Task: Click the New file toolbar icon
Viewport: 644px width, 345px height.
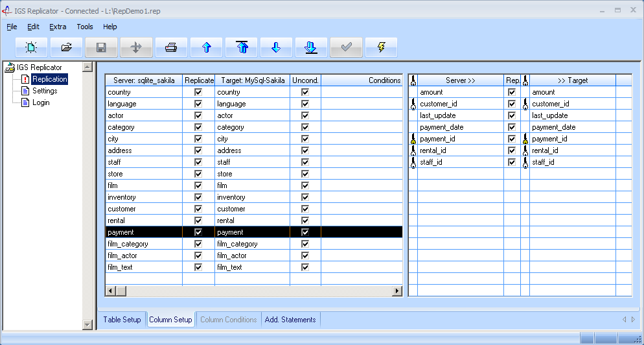Action: tap(32, 47)
